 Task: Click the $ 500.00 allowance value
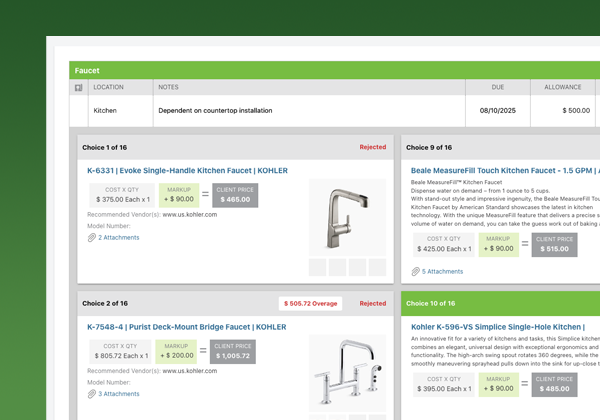pos(576,111)
